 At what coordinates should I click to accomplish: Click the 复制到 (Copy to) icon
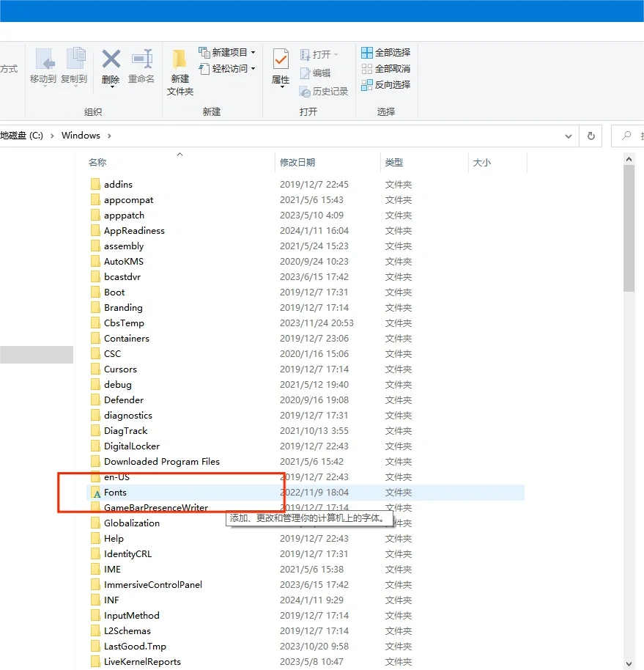tap(74, 60)
